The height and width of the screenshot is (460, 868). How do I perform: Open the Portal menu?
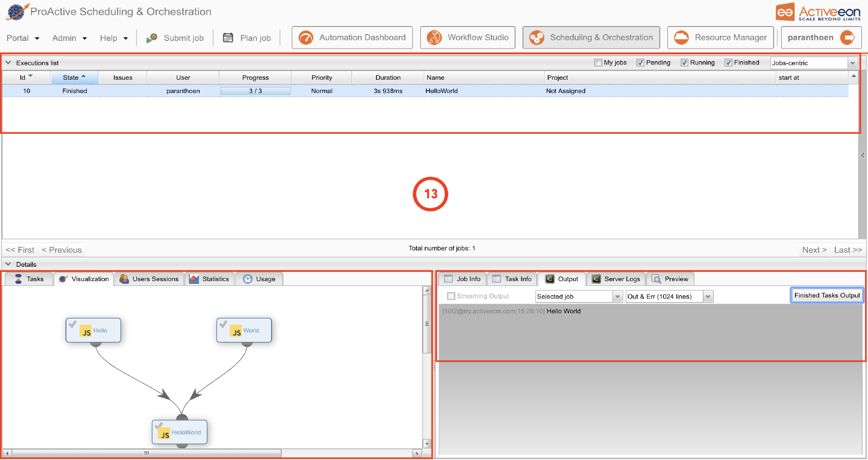click(x=23, y=38)
